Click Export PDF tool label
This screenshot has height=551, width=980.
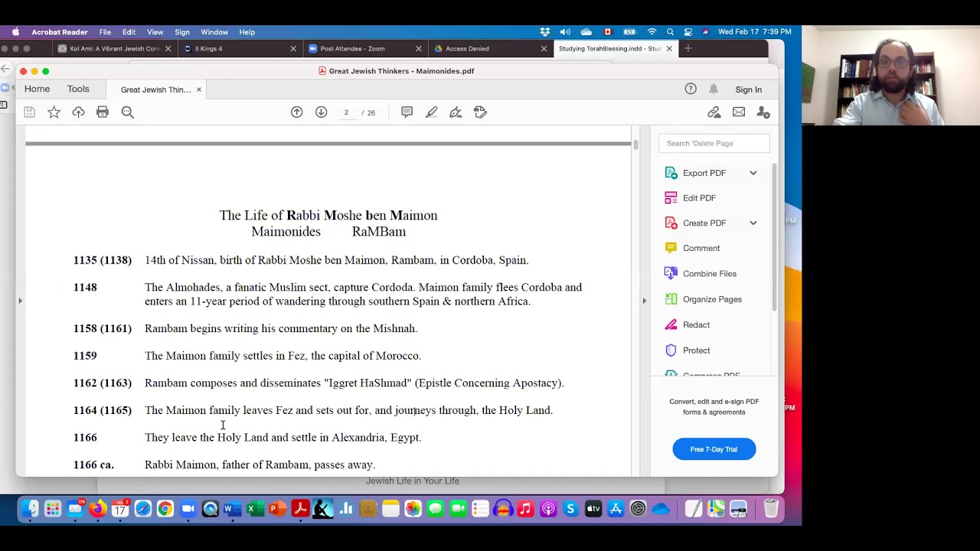pos(704,173)
